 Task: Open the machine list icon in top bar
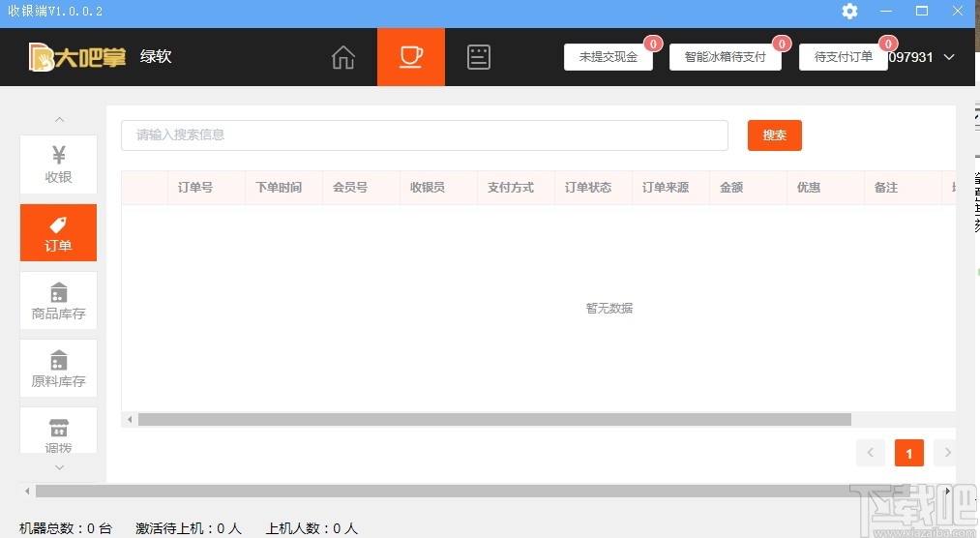(x=478, y=57)
